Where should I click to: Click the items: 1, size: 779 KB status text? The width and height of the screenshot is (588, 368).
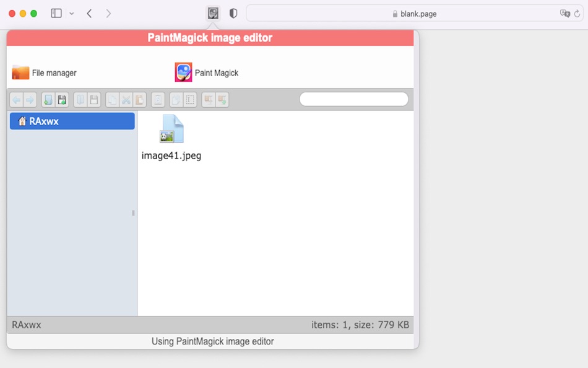coord(360,325)
